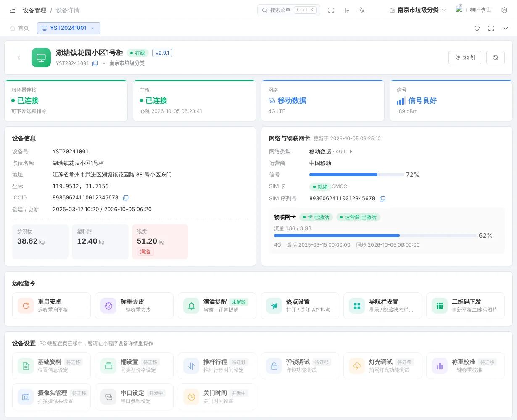This screenshot has width=517, height=420.
Task: Open 灯光调试 light debugging
Action: (382, 366)
